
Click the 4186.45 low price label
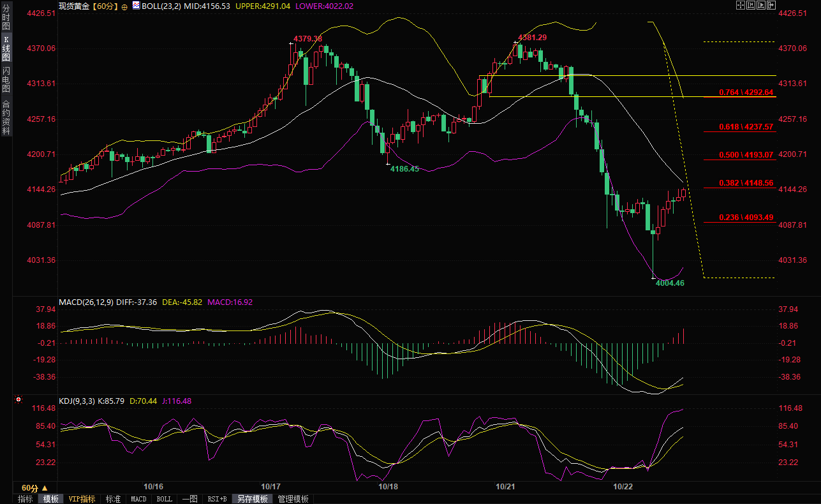coord(404,169)
